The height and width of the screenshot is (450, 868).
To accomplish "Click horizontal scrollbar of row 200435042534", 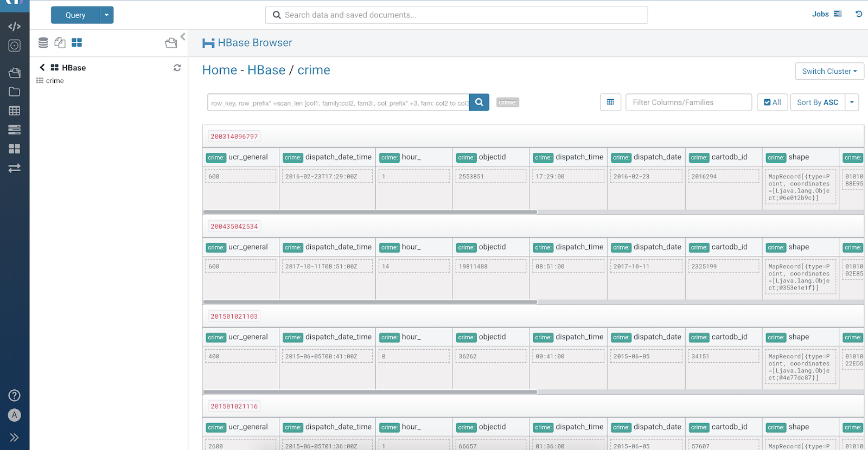I will pos(370,302).
